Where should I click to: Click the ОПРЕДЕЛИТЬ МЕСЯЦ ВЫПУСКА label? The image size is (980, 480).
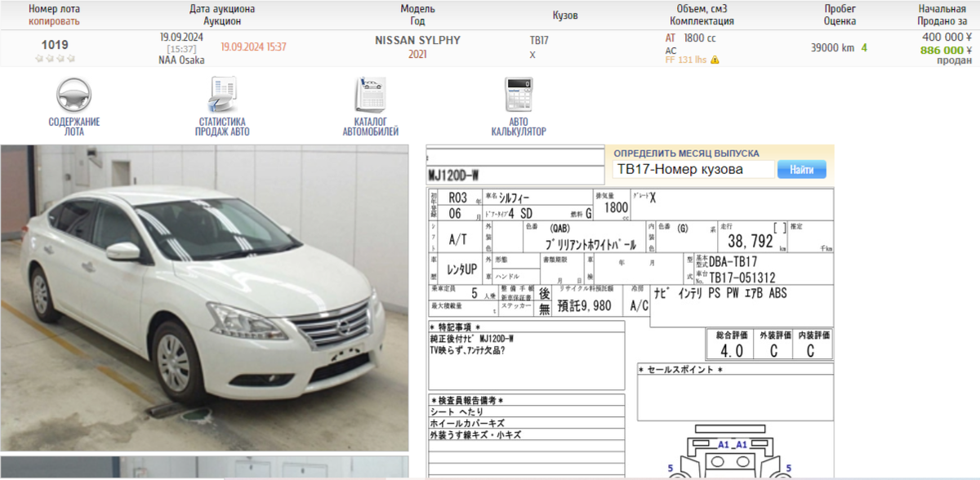pyautogui.click(x=686, y=153)
